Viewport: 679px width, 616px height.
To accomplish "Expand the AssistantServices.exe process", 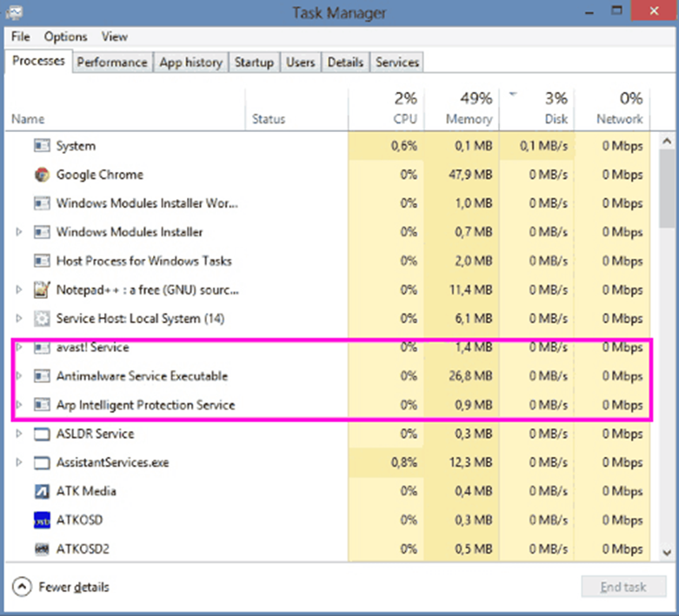I will tap(18, 462).
